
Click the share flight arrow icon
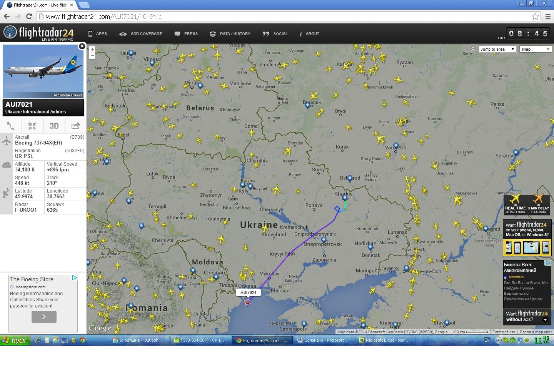75,126
